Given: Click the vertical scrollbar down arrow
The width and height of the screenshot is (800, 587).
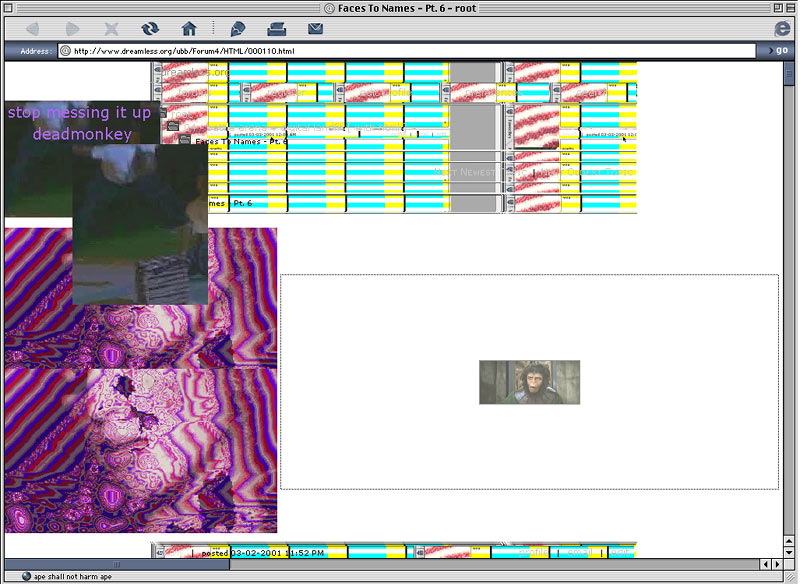Looking at the screenshot, I should [790, 551].
